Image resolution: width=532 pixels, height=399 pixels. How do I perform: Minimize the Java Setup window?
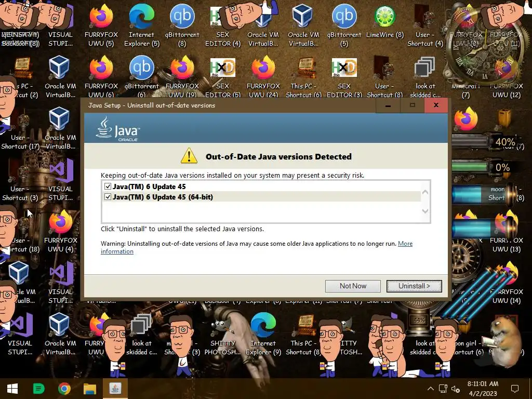[388, 105]
